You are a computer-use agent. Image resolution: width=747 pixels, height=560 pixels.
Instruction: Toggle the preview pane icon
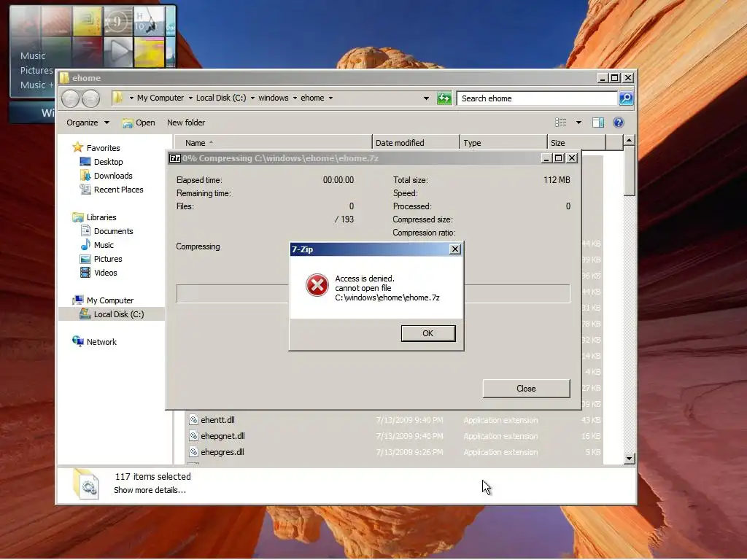pyautogui.click(x=598, y=122)
